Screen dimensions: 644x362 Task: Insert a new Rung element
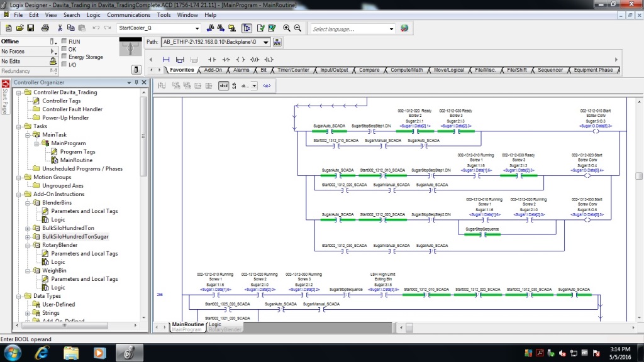[x=166, y=60]
